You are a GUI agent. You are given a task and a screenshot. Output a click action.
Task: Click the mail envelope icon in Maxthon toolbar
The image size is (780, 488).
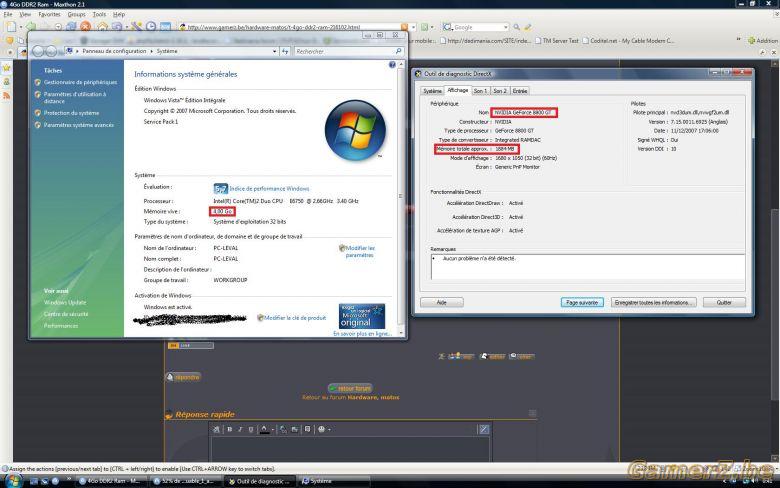(166, 26)
